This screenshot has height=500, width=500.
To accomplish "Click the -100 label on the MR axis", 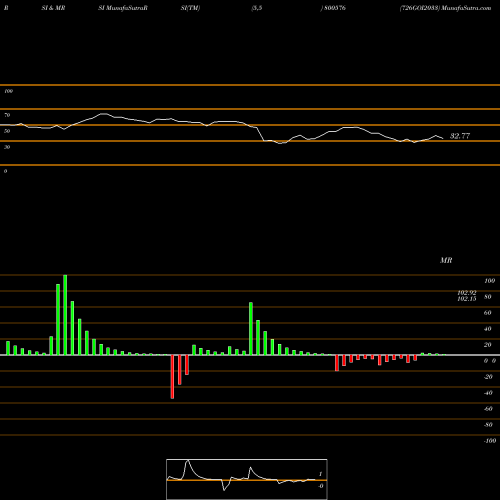I will (490, 441).
